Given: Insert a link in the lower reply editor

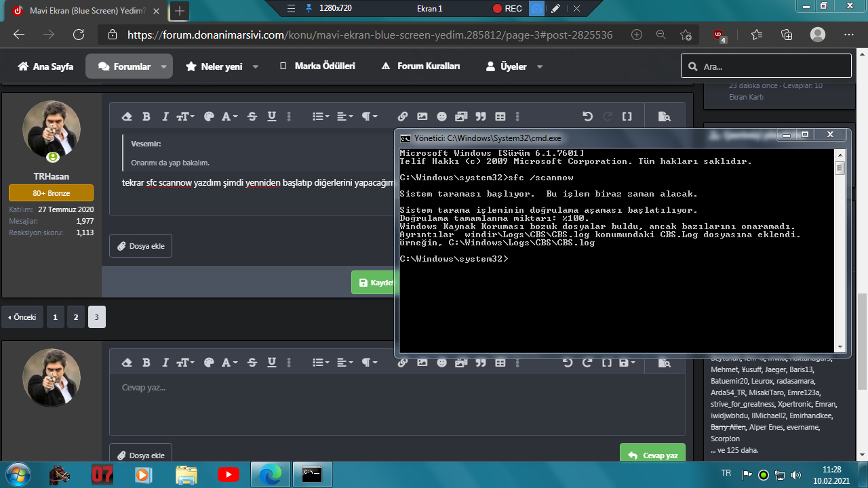Looking at the screenshot, I should point(403,363).
